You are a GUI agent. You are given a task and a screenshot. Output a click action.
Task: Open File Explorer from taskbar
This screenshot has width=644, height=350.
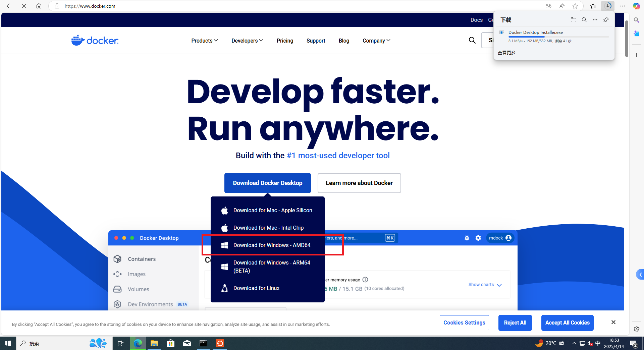pos(154,343)
